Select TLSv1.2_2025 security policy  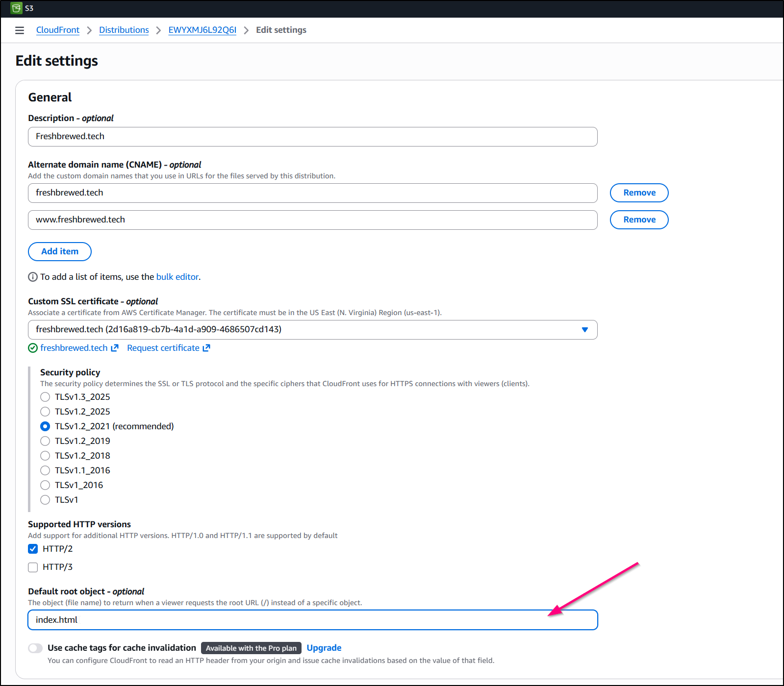[x=45, y=412]
